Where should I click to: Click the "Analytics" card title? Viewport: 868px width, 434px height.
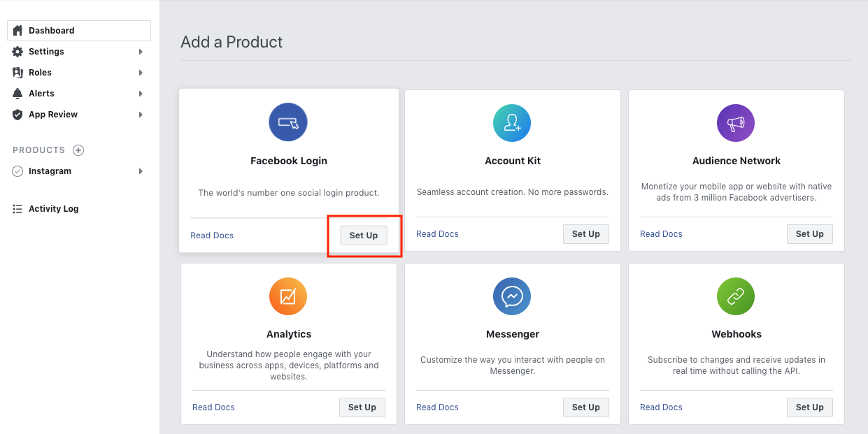(x=289, y=334)
